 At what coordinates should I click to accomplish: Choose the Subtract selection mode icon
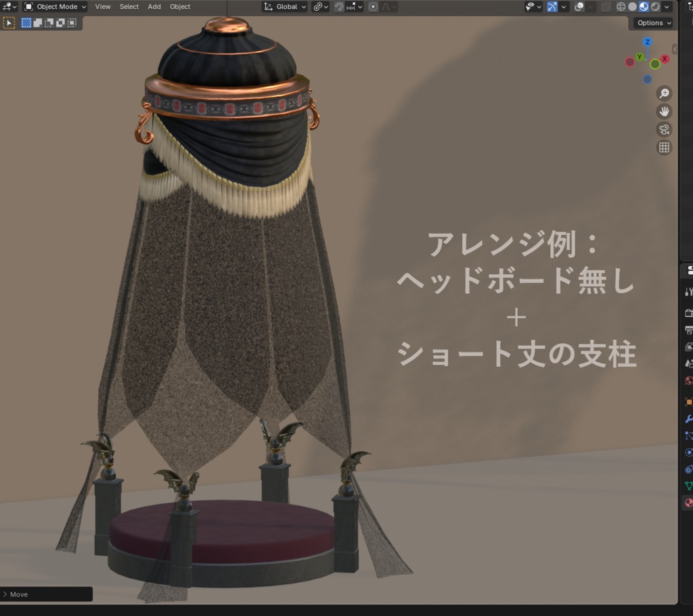click(49, 22)
